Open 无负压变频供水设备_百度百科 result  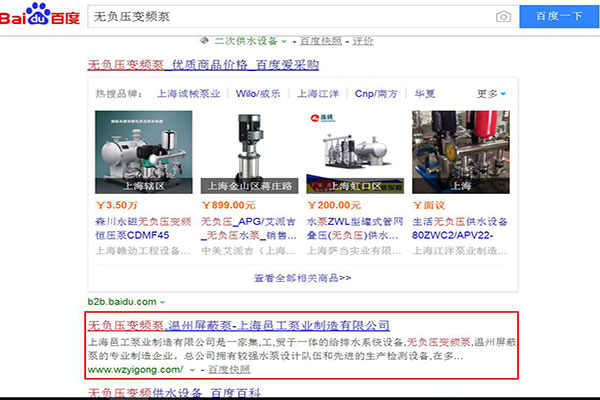(x=174, y=392)
